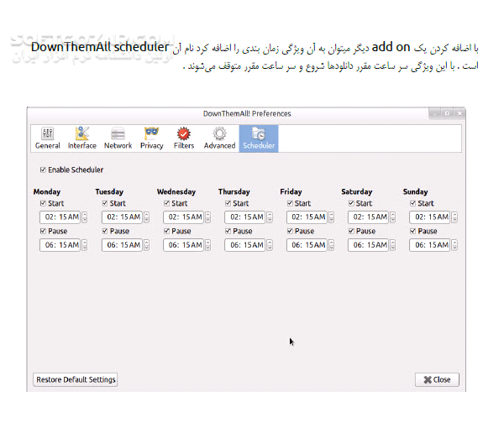This screenshot has height=428, width=504.
Task: Click Friday pause time spinner arrows
Action: point(332,245)
